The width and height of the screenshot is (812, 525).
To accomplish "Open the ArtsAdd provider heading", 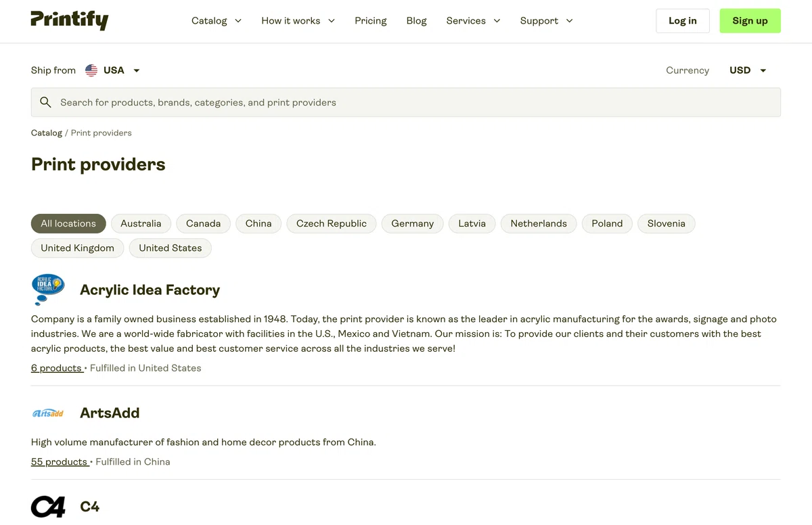I will click(x=110, y=413).
